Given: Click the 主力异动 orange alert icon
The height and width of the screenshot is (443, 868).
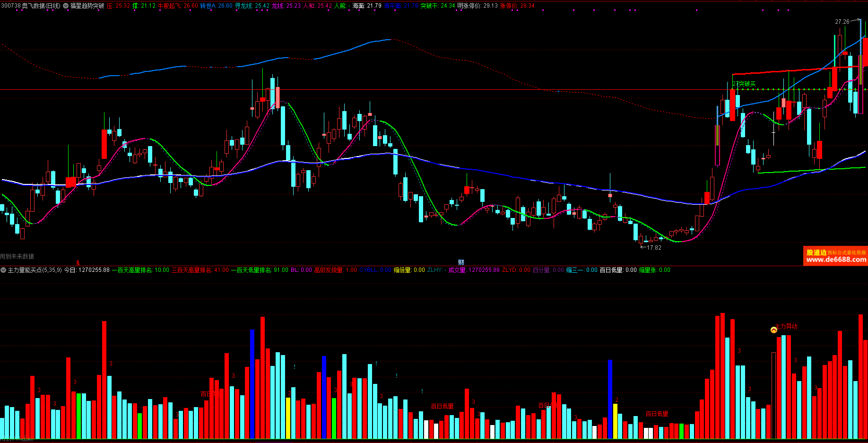Looking at the screenshot, I should tap(774, 330).
